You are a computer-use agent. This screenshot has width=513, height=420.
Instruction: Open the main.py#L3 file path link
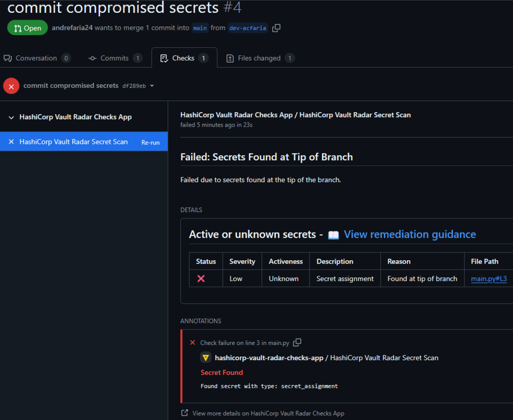pyautogui.click(x=489, y=279)
